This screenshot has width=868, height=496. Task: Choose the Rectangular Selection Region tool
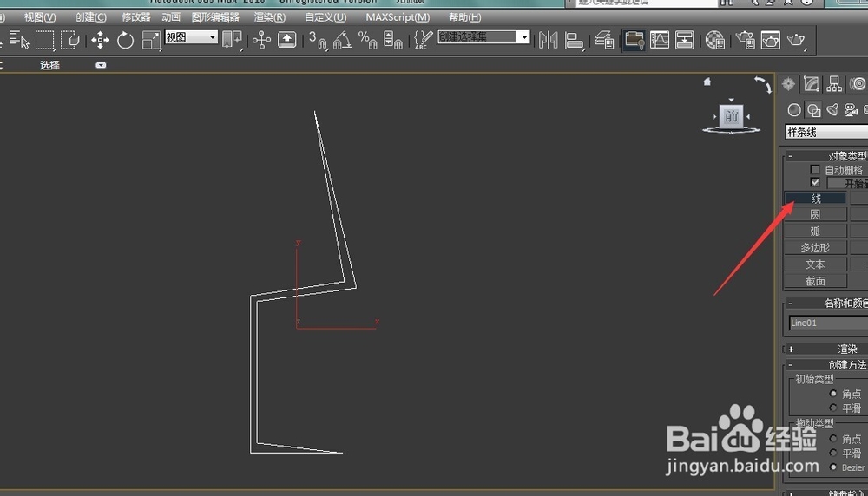[45, 40]
